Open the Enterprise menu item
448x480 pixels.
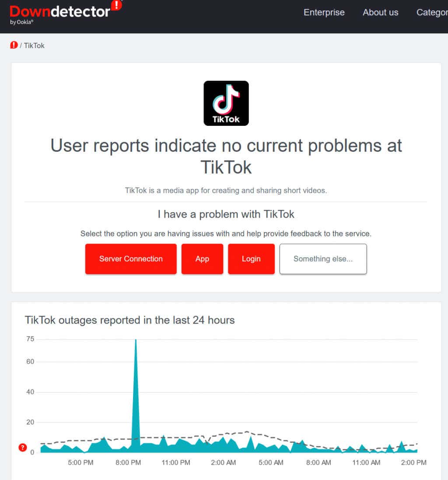click(324, 13)
